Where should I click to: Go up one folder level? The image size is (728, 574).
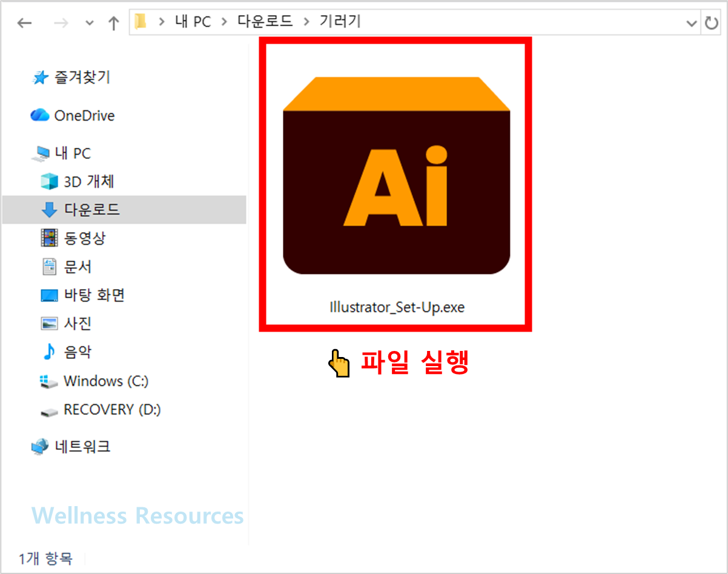(113, 23)
